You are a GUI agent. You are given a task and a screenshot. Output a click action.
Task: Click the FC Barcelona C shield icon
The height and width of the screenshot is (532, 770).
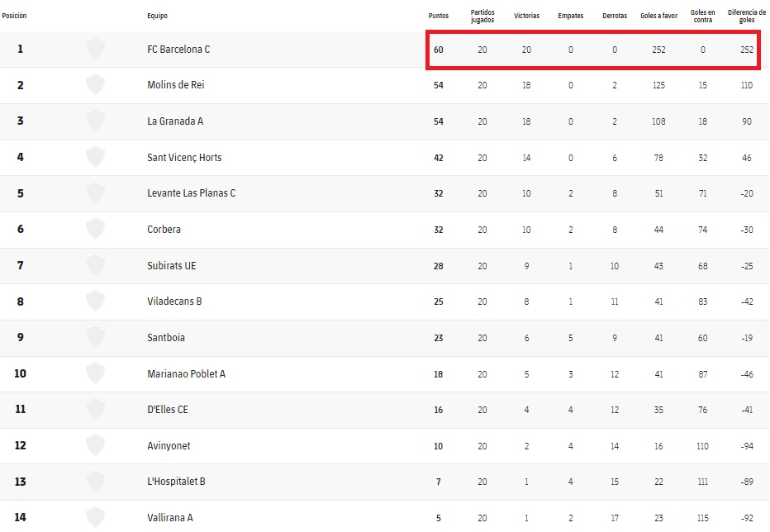click(96, 50)
